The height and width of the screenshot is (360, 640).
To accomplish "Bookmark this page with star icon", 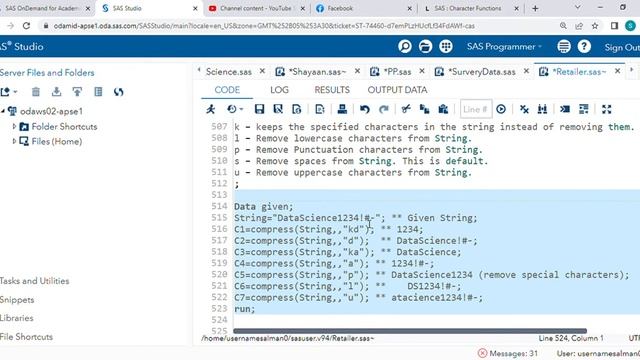I will coord(595,26).
